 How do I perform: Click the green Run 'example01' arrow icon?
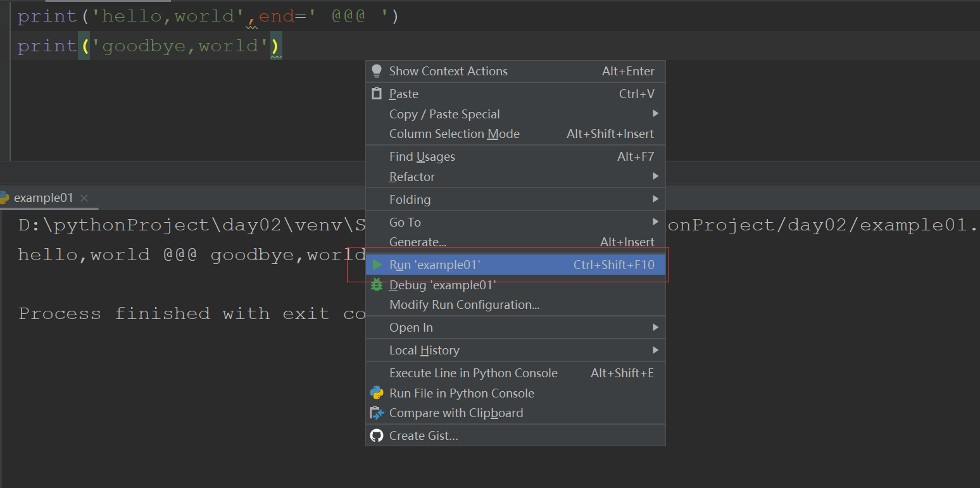(x=377, y=265)
